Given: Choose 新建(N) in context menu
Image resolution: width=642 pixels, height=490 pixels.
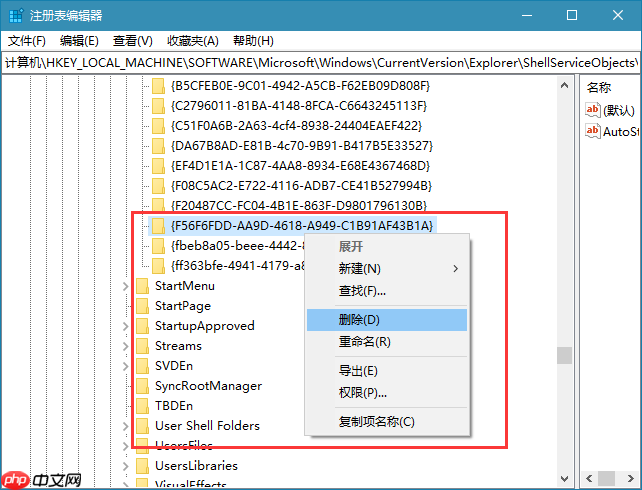Looking at the screenshot, I should tap(387, 269).
